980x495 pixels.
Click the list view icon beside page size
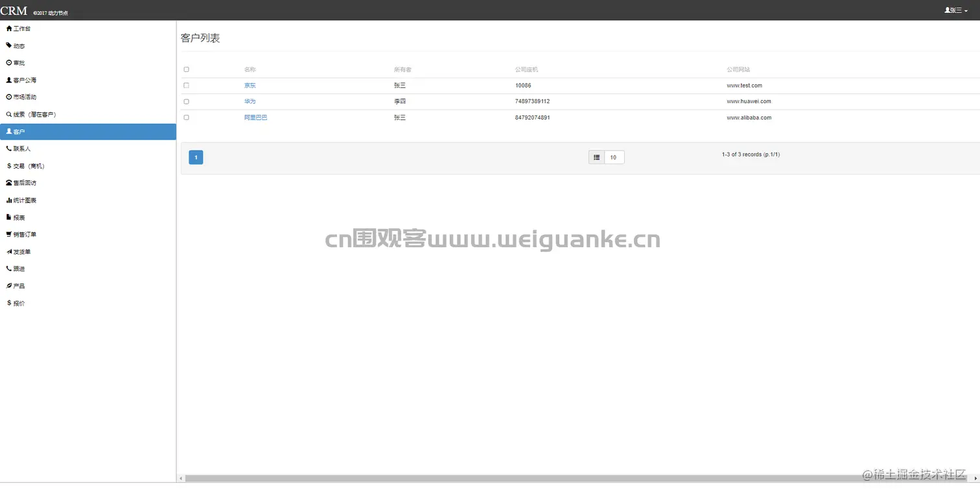[x=596, y=157]
